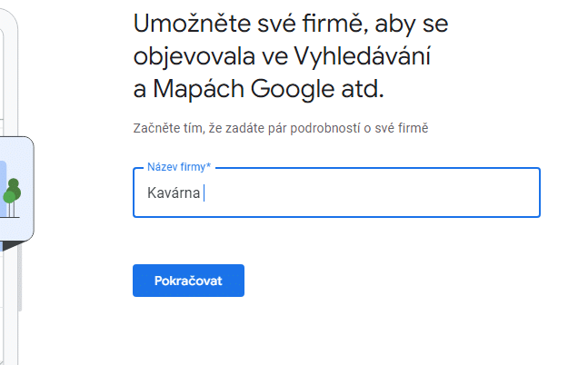
Task: Click the Pokračovat button
Action: click(x=188, y=281)
